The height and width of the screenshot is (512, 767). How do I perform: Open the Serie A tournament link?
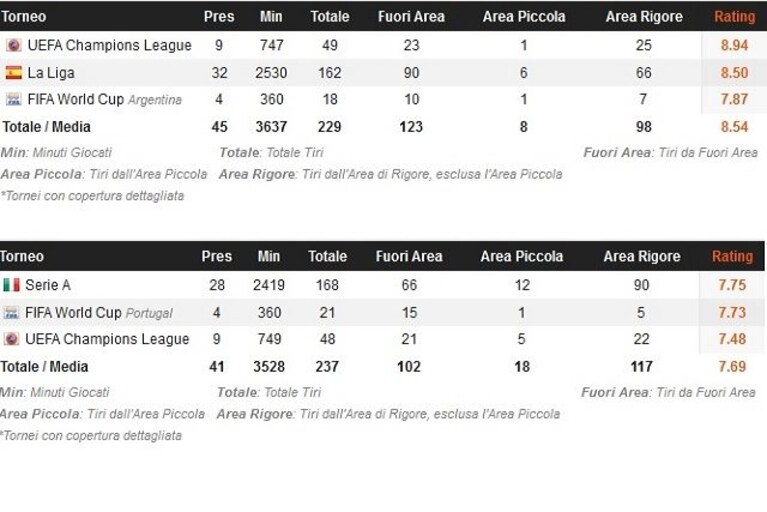tap(48, 285)
